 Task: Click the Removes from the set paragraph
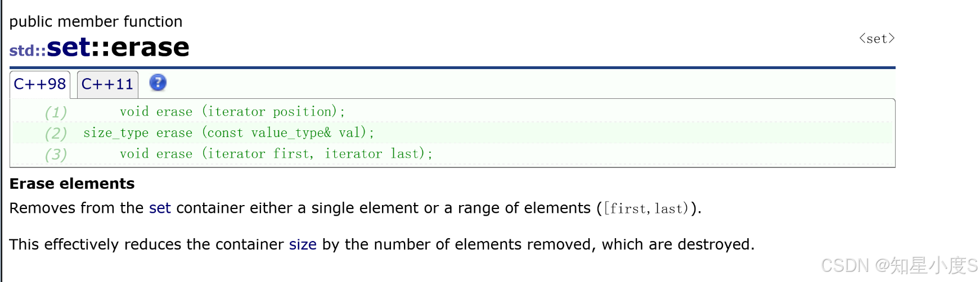(x=355, y=208)
